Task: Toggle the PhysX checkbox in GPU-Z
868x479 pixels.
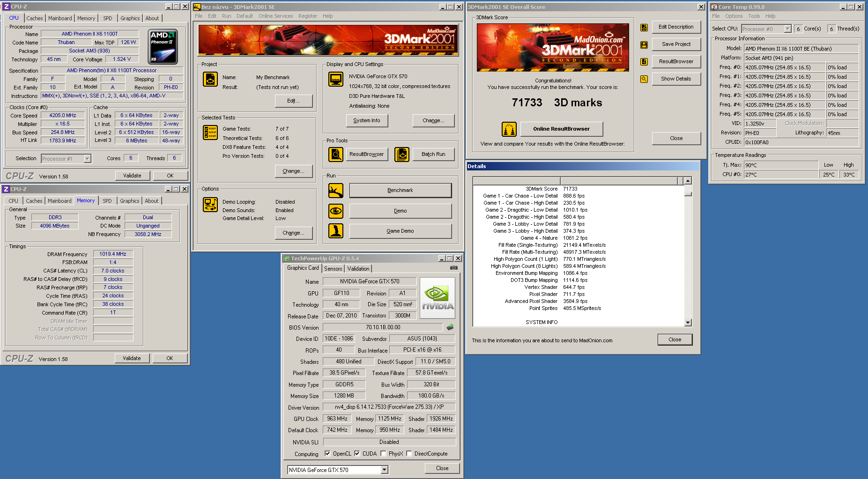Action: coord(383,453)
